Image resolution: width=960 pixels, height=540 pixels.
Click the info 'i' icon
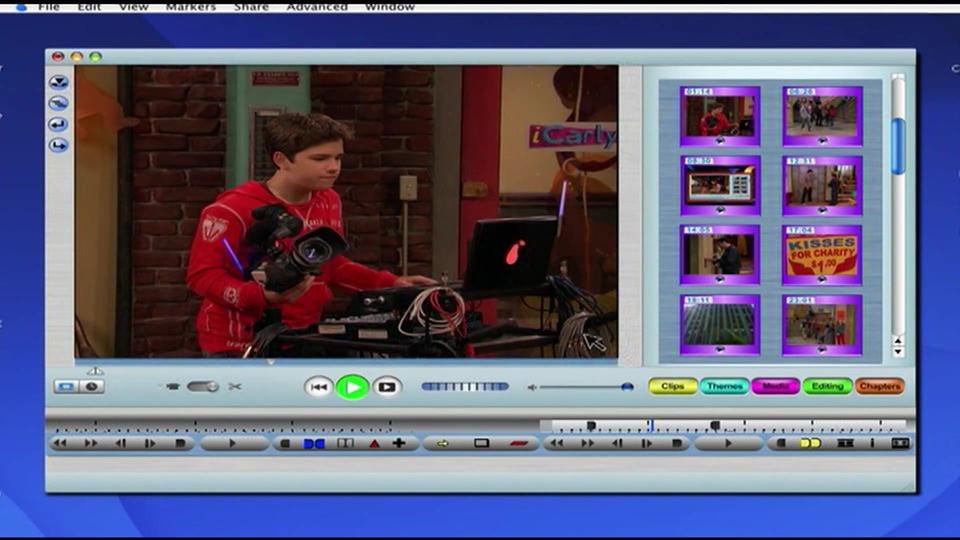(x=872, y=443)
